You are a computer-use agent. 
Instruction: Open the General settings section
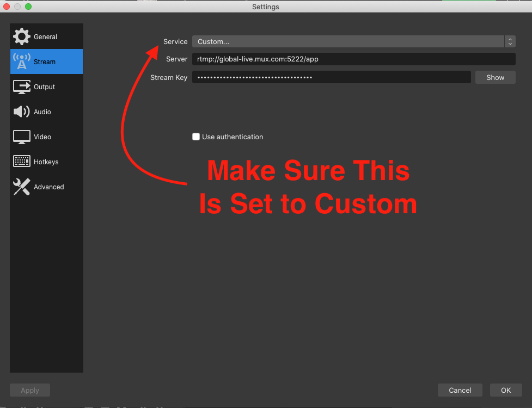(x=46, y=36)
